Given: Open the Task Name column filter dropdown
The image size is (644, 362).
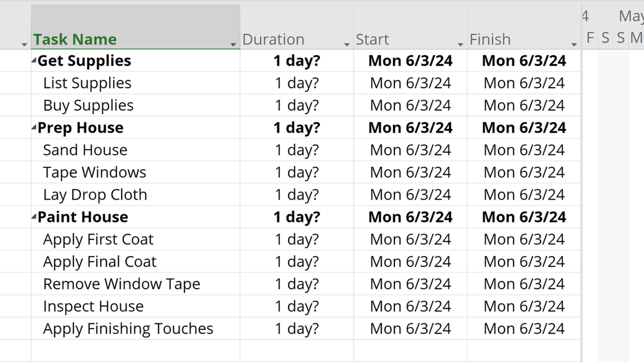Looking at the screenshot, I should point(233,44).
